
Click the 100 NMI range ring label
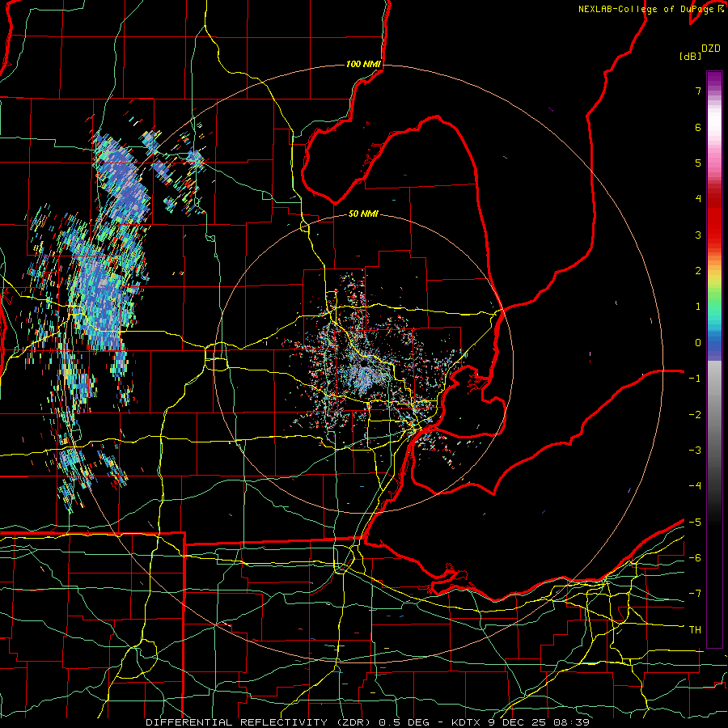point(363,64)
